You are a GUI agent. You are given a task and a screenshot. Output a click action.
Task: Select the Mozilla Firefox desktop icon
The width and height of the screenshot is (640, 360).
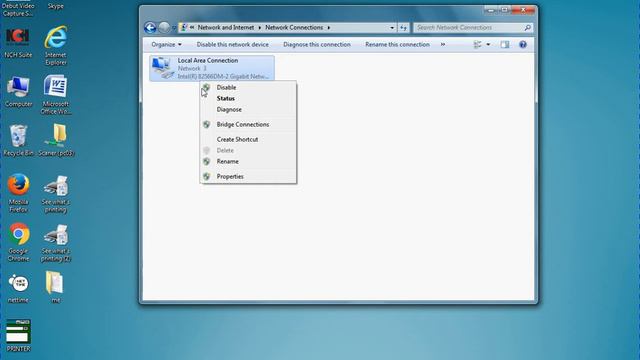(x=18, y=193)
